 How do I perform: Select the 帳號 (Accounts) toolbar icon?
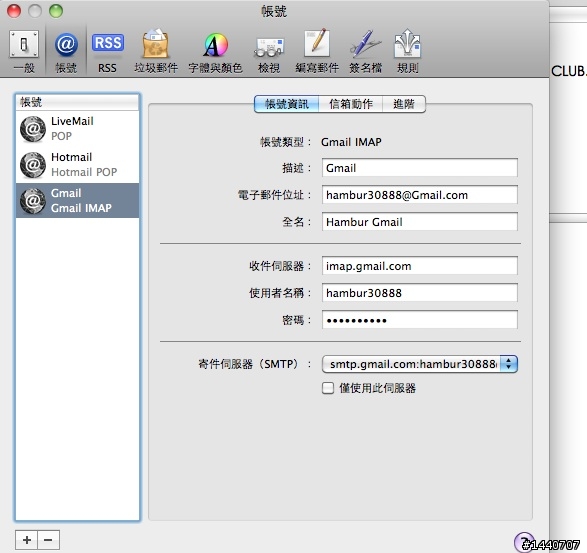pos(66,51)
